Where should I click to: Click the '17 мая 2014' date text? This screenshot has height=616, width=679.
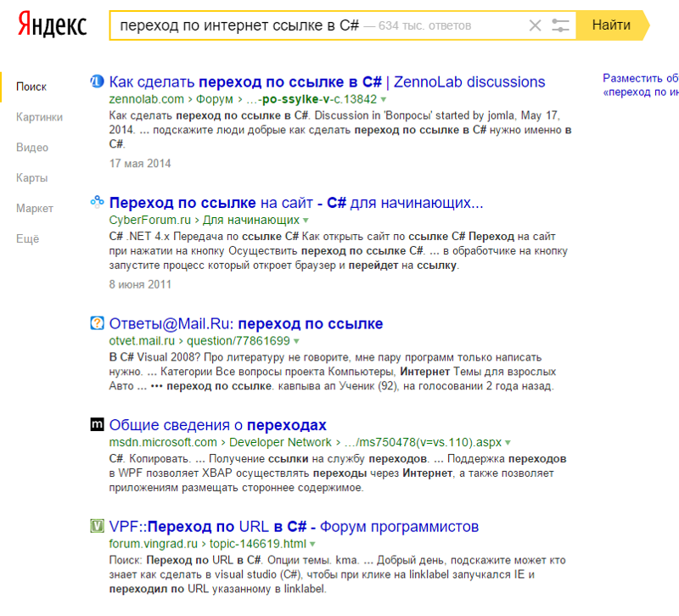140,164
